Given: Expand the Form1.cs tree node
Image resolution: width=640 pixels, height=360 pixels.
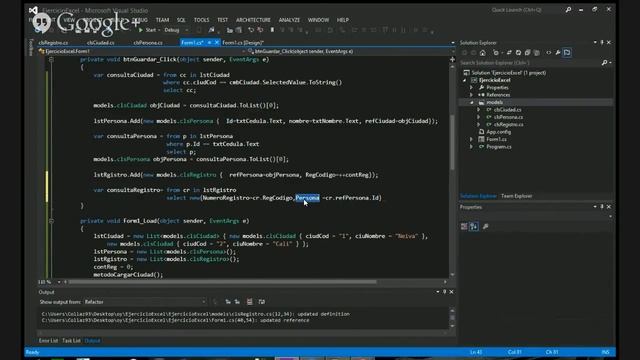Looking at the screenshot, I should click(471, 139).
